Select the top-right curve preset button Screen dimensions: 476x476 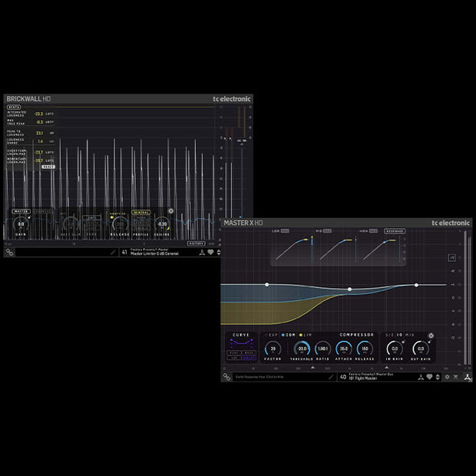[249, 352]
